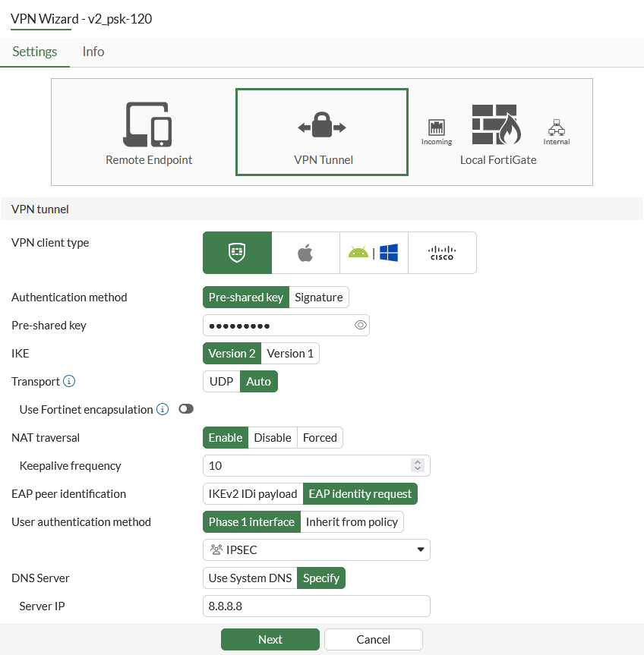This screenshot has width=644, height=655.
Task: Select IKE Version 2
Action: click(232, 354)
